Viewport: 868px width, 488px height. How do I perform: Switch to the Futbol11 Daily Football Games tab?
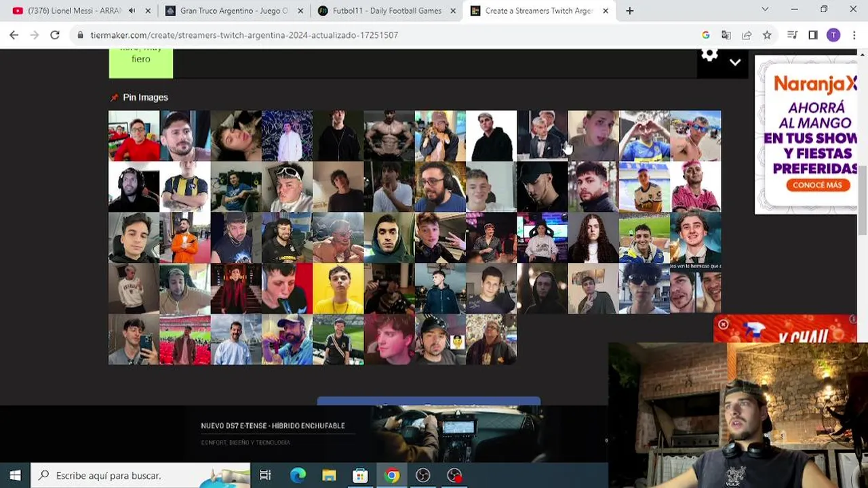(x=387, y=11)
